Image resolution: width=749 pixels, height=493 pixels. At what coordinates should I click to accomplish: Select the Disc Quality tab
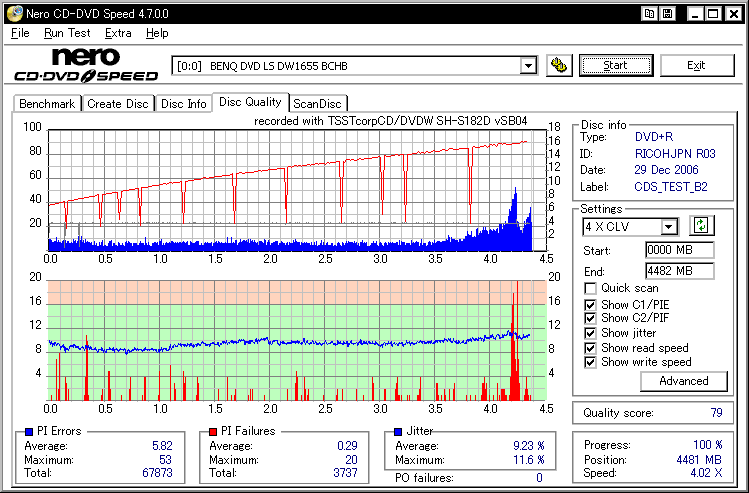pos(250,102)
